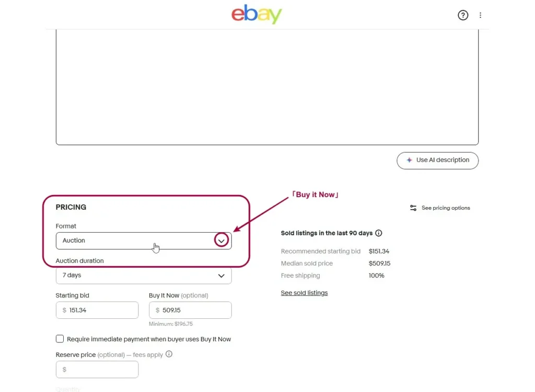Click the Reserve price input field
535x392 pixels.
point(97,370)
